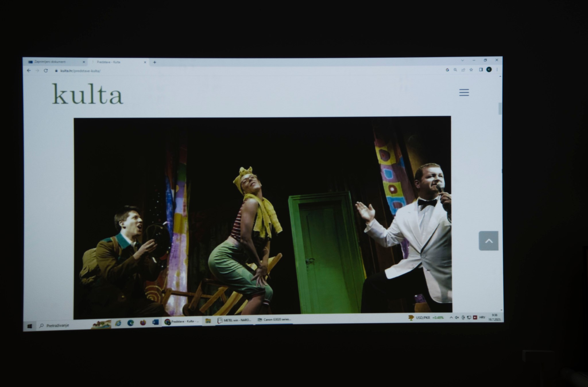Screen dimensions: 588x387
Task: Click the muted volume tray icon
Action: (457, 318)
